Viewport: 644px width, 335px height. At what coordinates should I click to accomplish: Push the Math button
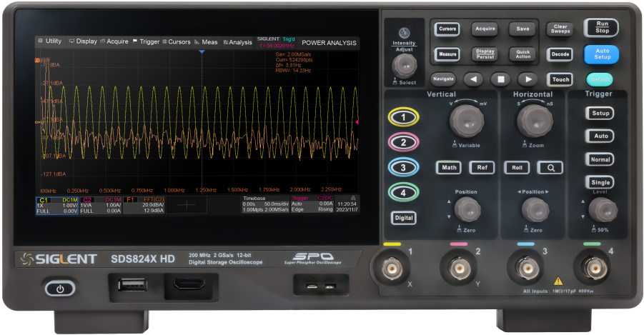[448, 167]
